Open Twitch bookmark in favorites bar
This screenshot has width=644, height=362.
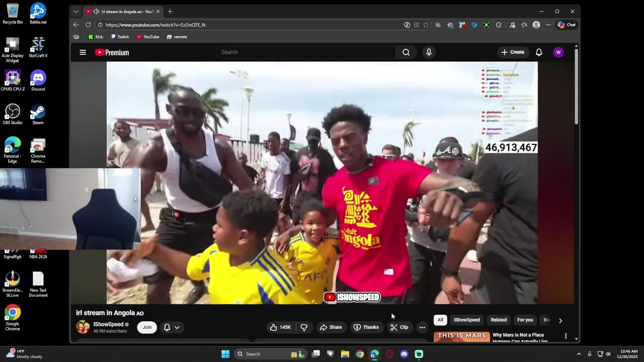point(120,37)
